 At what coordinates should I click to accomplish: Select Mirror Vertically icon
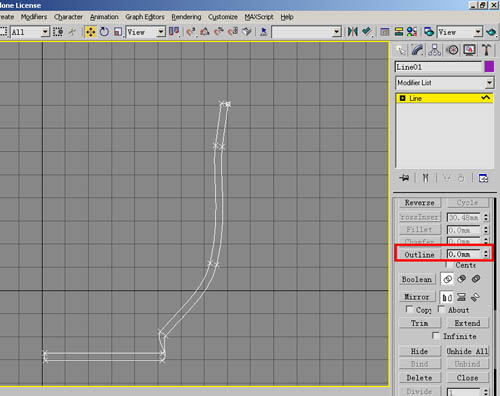click(461, 297)
